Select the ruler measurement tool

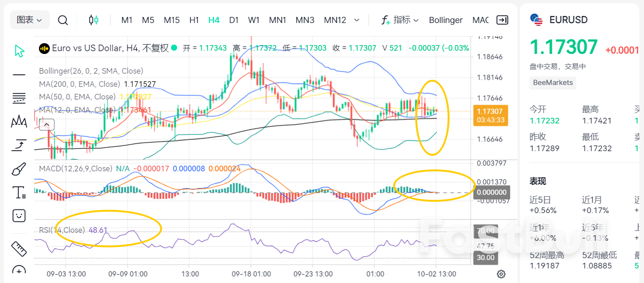[x=19, y=248]
